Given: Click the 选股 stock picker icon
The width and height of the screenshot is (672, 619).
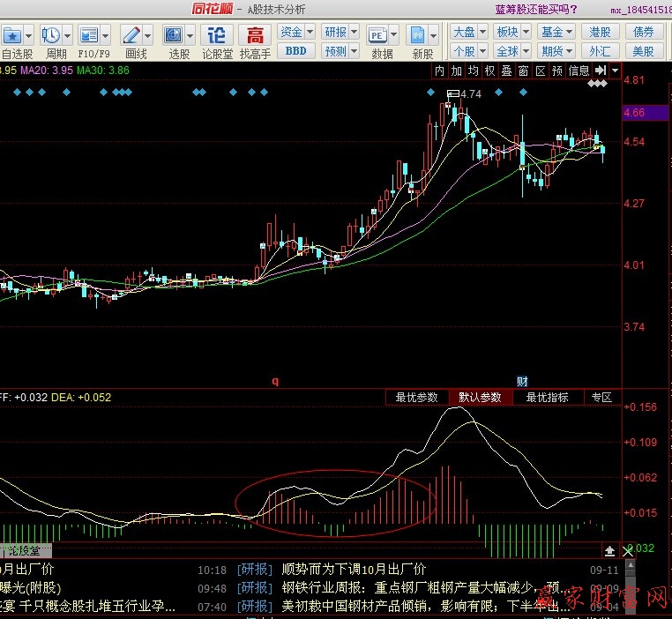Looking at the screenshot, I should click(174, 35).
